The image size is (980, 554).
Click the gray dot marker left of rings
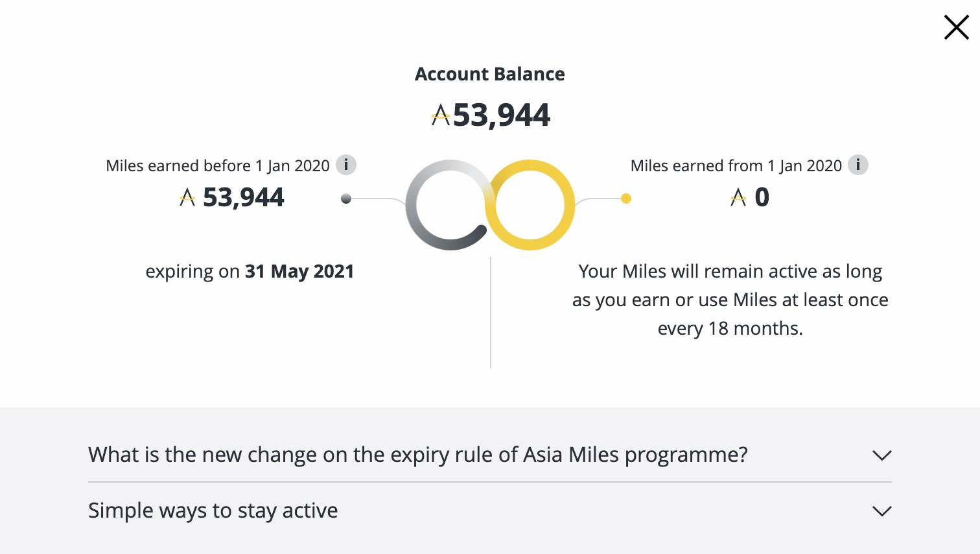coord(346,199)
